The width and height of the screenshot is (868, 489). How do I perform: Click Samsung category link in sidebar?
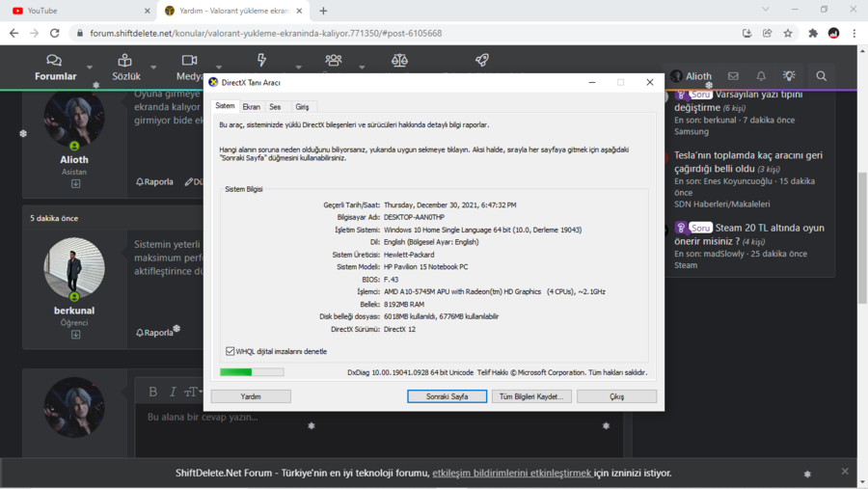[x=691, y=131]
